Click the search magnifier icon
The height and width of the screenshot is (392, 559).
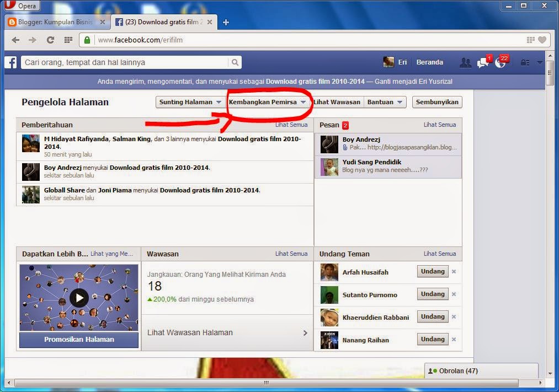[235, 62]
